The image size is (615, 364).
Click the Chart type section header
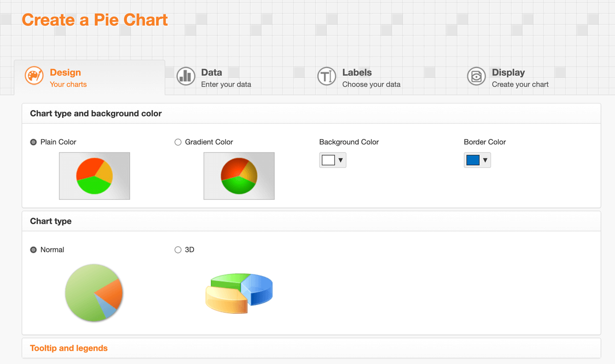(x=51, y=221)
